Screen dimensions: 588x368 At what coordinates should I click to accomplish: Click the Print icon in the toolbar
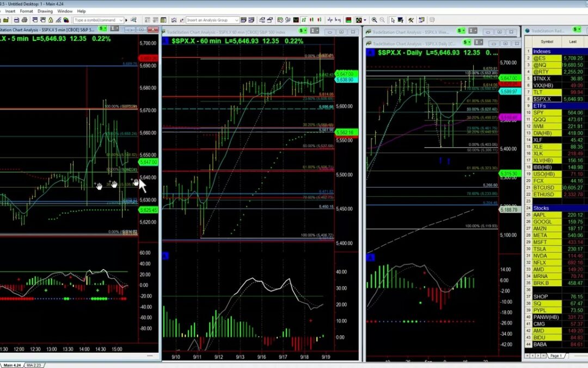pos(24,20)
